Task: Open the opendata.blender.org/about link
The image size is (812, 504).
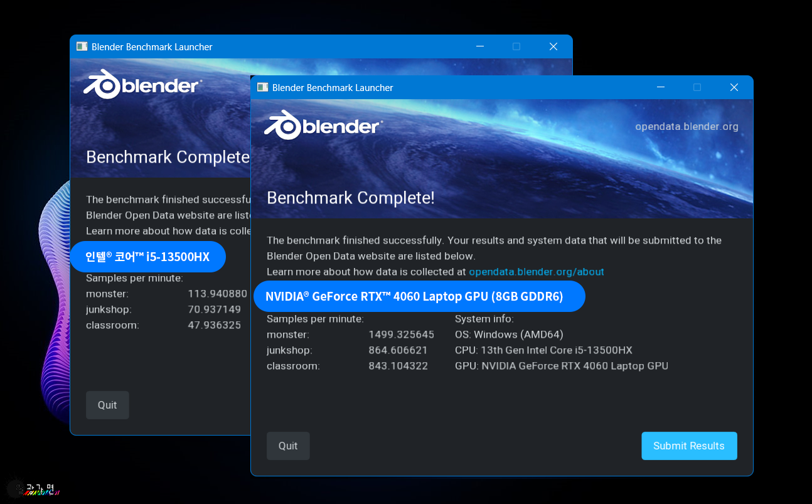Action: 537,272
